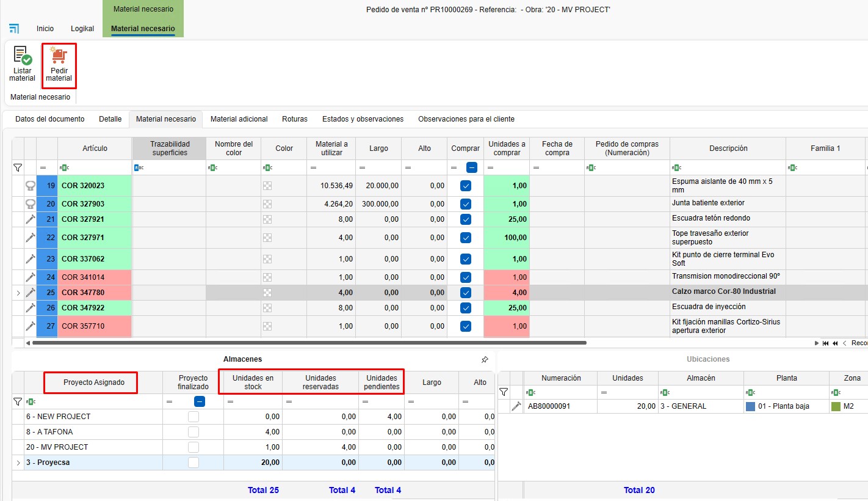
Task: Click the item type icon for row 19
Action: [30, 186]
